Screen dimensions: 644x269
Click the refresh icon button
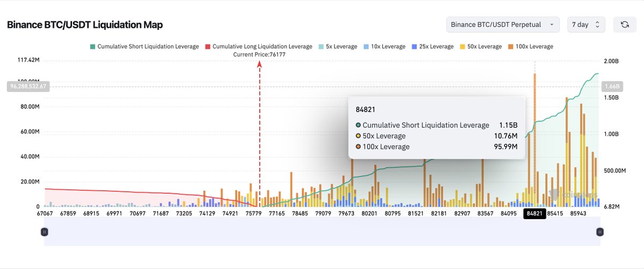(625, 25)
